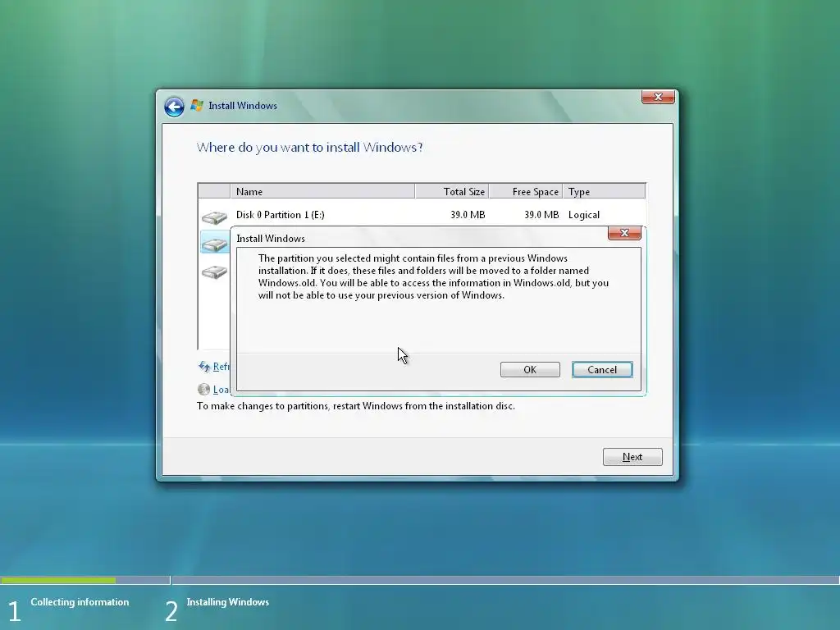Image resolution: width=840 pixels, height=630 pixels.
Task: Select the highlighted second drive icon
Action: click(x=214, y=244)
